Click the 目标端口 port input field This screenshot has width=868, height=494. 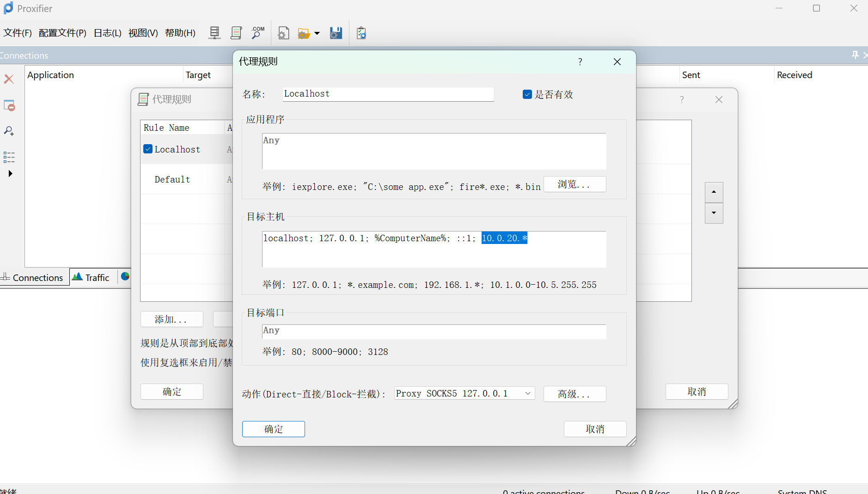[434, 331]
